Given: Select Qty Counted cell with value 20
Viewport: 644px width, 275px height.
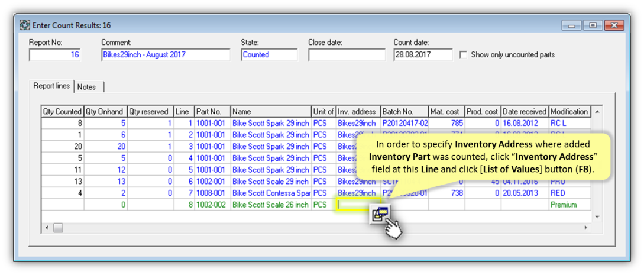Looking at the screenshot, I should tap(63, 147).
